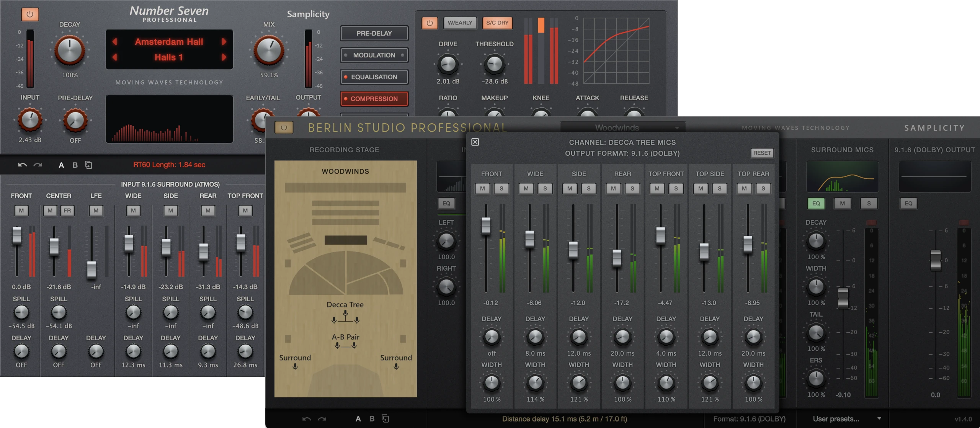Select A state in Number Seven
Screen dimensions: 980x428
coord(61,165)
